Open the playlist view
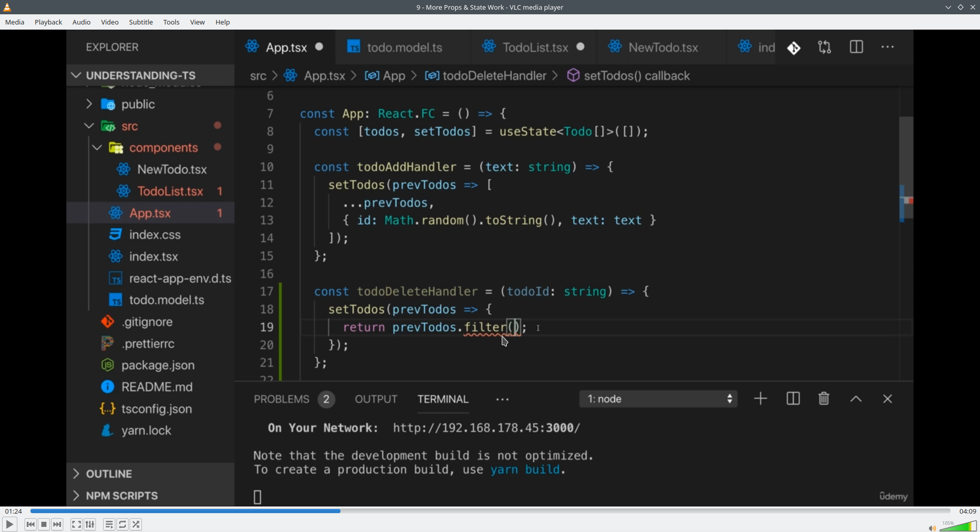The height and width of the screenshot is (532, 980). [x=109, y=524]
